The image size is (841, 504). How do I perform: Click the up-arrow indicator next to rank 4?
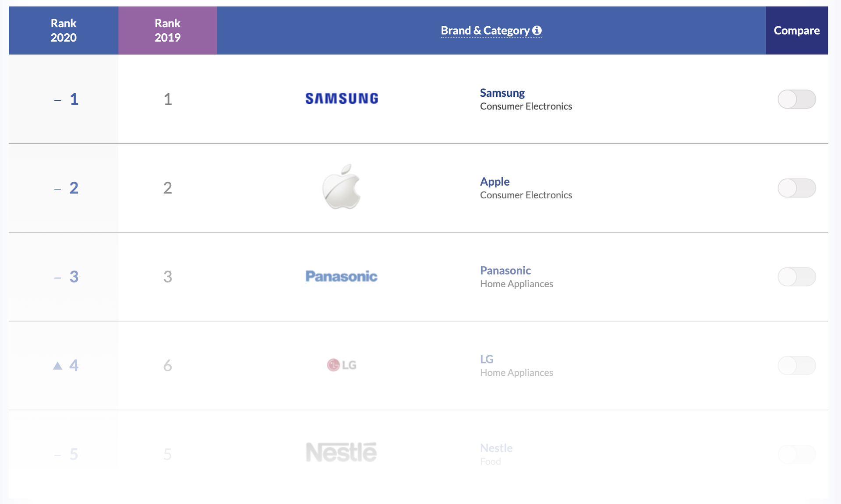[57, 366]
